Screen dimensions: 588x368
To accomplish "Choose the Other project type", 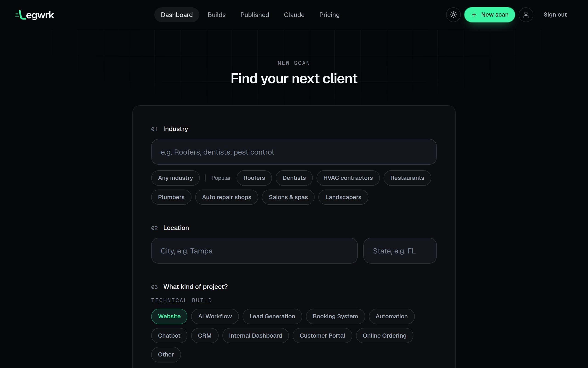I will coord(166,355).
